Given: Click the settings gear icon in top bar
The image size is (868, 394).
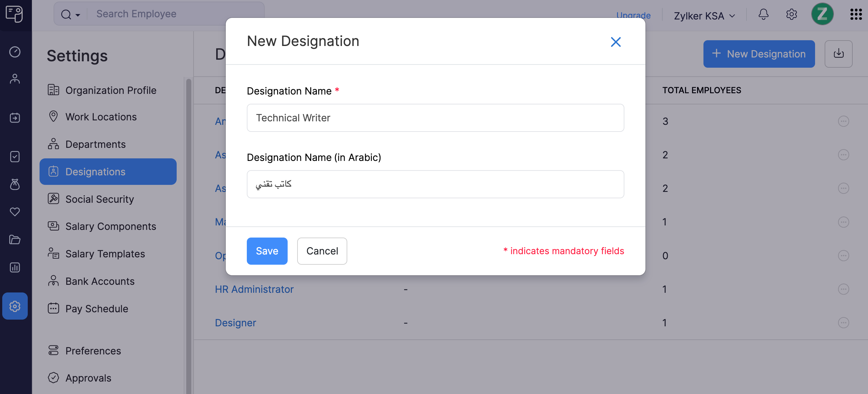Looking at the screenshot, I should pyautogui.click(x=791, y=15).
